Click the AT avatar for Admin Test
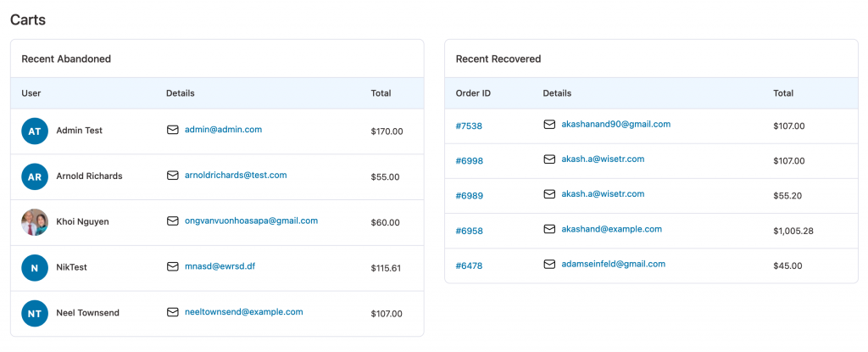Screen dimensions: 868x352 point(34,131)
